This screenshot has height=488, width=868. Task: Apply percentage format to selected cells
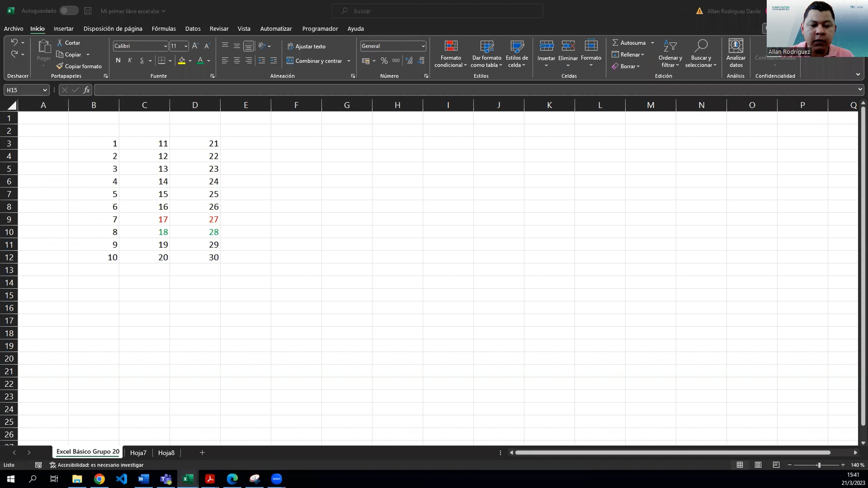384,60
